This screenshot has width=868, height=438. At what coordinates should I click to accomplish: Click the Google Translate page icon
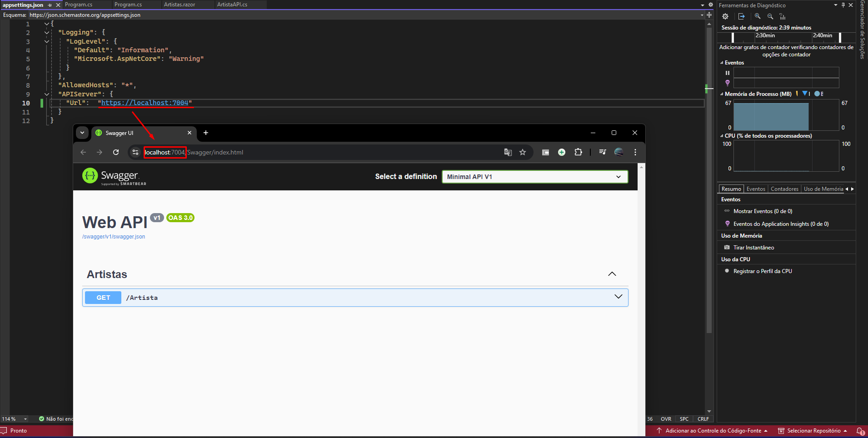pyautogui.click(x=508, y=152)
